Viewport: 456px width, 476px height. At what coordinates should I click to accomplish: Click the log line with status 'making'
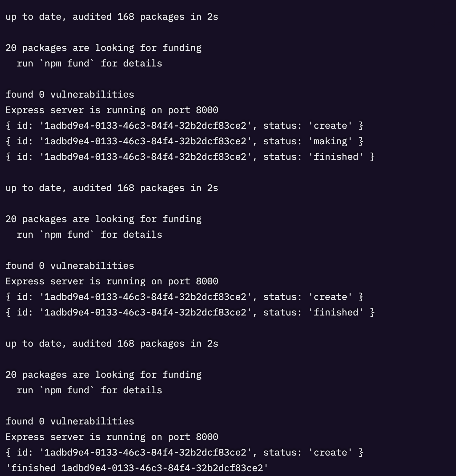(x=184, y=141)
